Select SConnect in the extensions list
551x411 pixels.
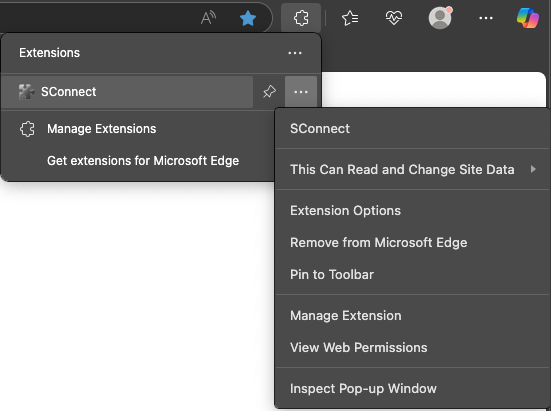[127, 92]
